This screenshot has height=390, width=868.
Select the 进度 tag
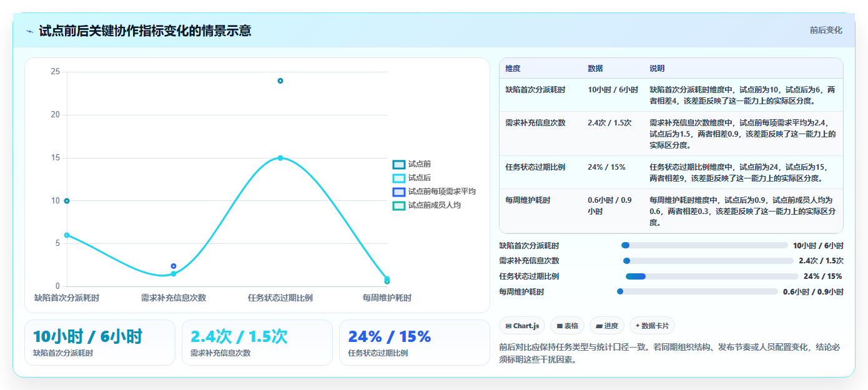(607, 326)
